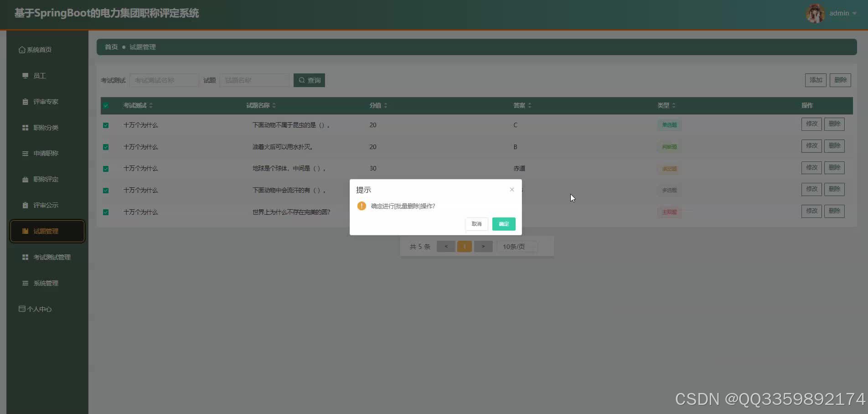Uncheck the checkbox on the last table row
The height and width of the screenshot is (414, 868).
tap(106, 212)
